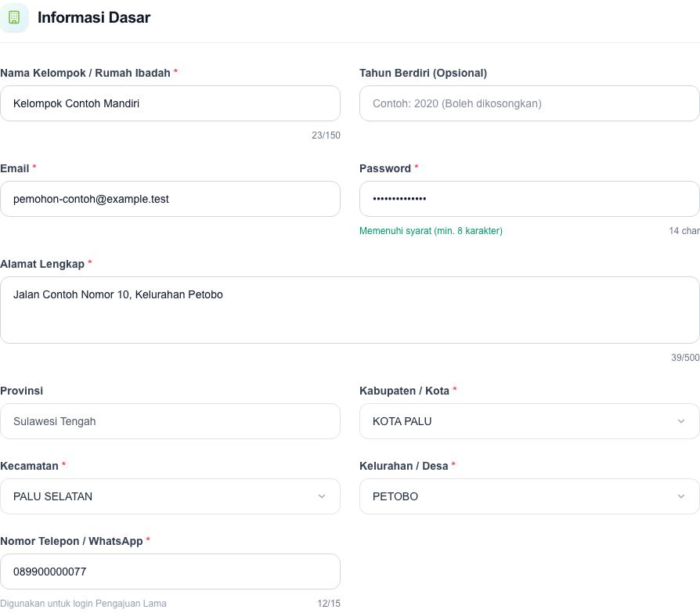Click the Informasi Dasar section heading
The image size is (700, 613).
(94, 17)
